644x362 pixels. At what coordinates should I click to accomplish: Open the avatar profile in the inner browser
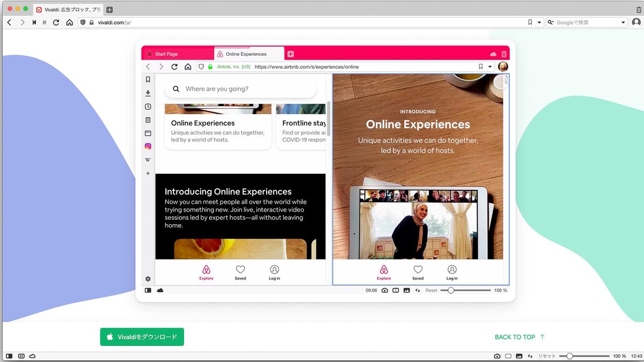tap(503, 67)
